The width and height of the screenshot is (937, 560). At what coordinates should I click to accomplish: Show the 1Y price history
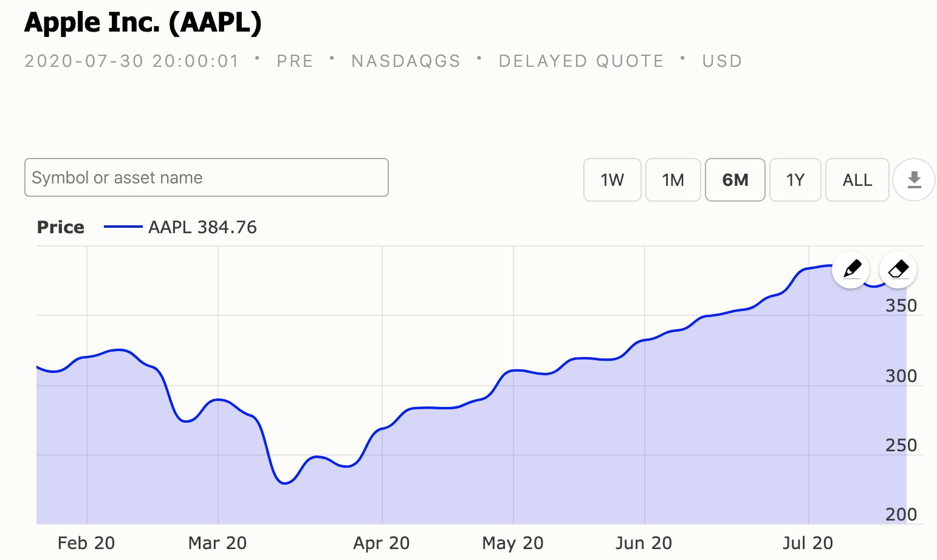795,180
